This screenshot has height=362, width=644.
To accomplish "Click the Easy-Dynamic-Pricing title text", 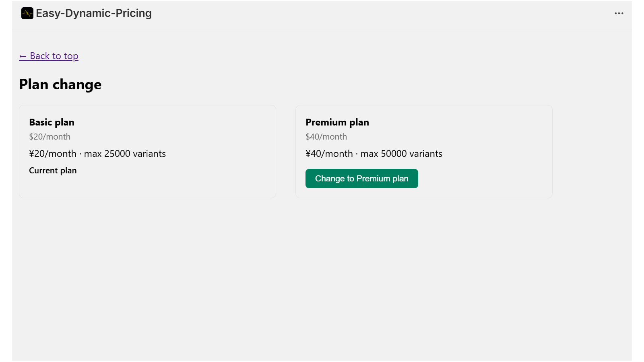I will click(x=93, y=13).
